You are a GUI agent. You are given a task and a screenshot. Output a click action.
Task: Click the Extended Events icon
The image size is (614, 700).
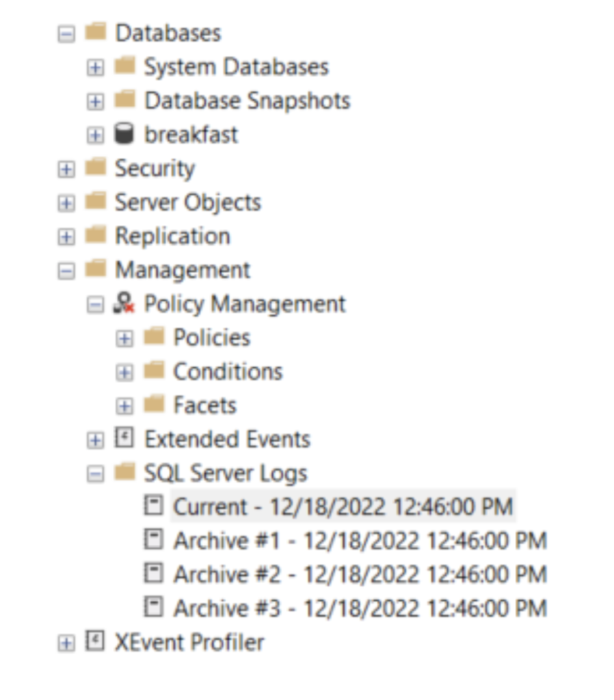(124, 439)
